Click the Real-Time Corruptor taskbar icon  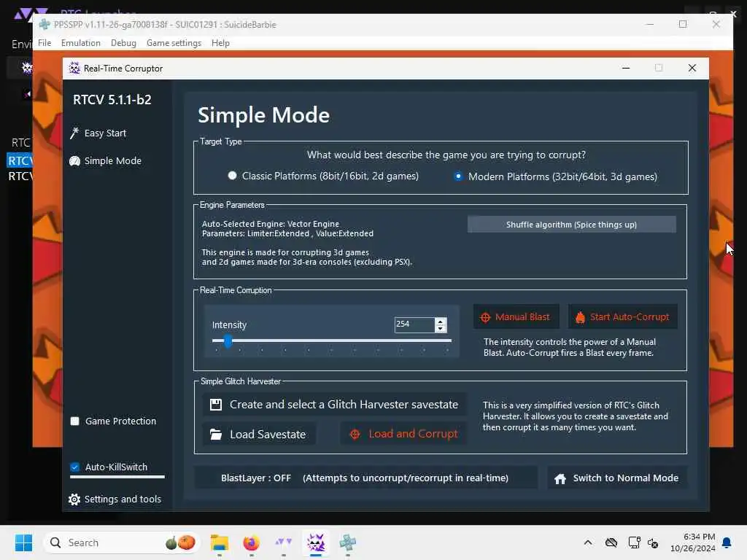click(x=315, y=542)
